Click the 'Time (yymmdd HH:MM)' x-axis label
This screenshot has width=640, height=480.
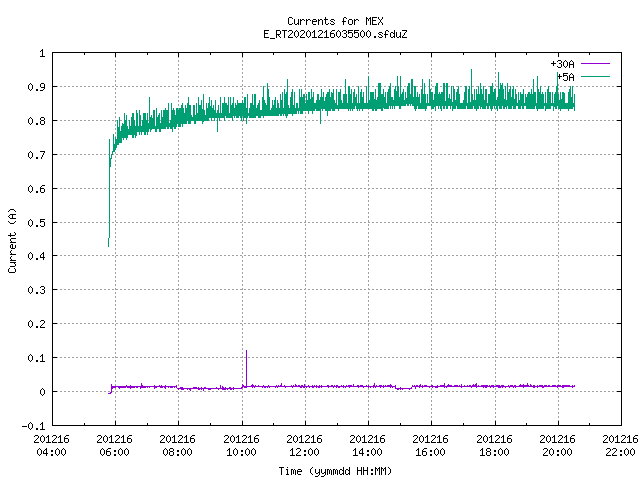coord(335,471)
